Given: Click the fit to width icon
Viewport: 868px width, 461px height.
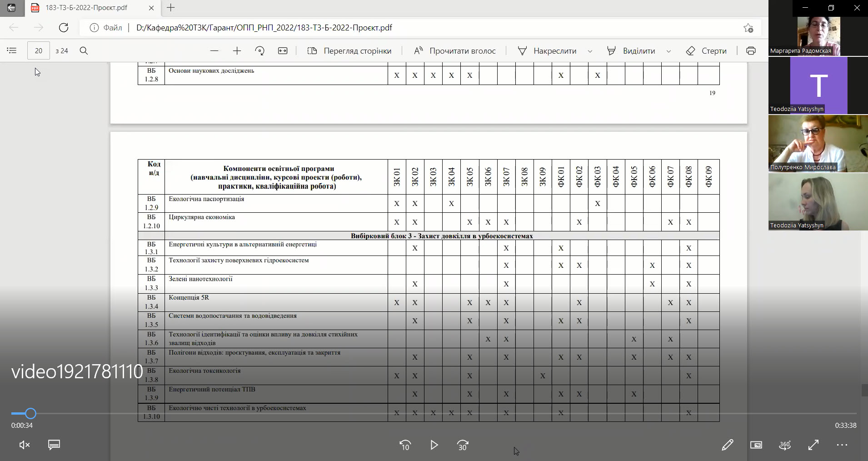Looking at the screenshot, I should click(283, 50).
